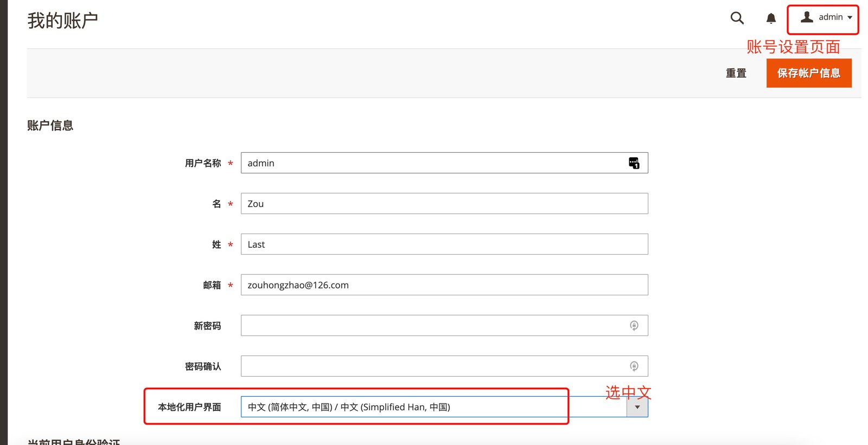Open the search magnifier icon
This screenshot has width=868, height=445.
click(x=737, y=18)
